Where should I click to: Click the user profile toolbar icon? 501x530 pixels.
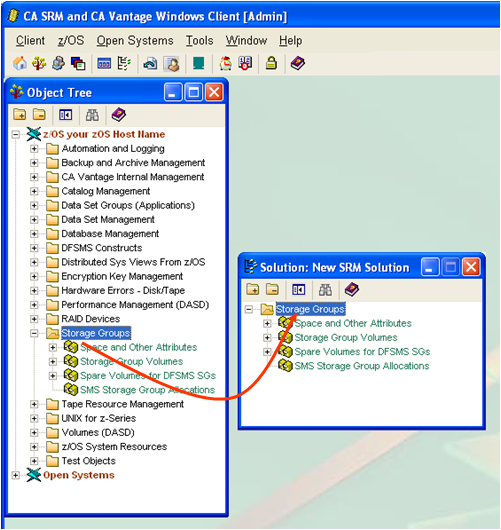click(171, 63)
